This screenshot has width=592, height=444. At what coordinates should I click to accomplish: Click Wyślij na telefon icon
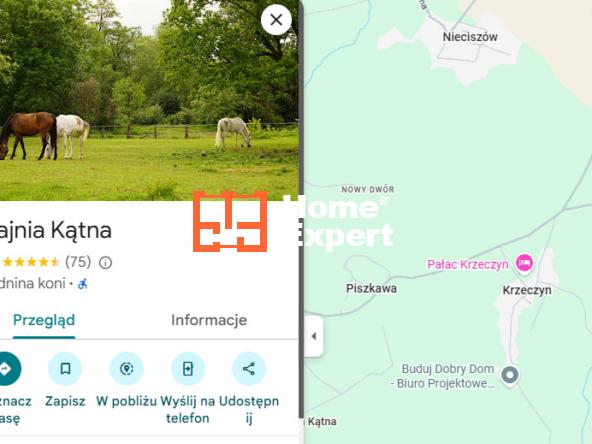188,368
